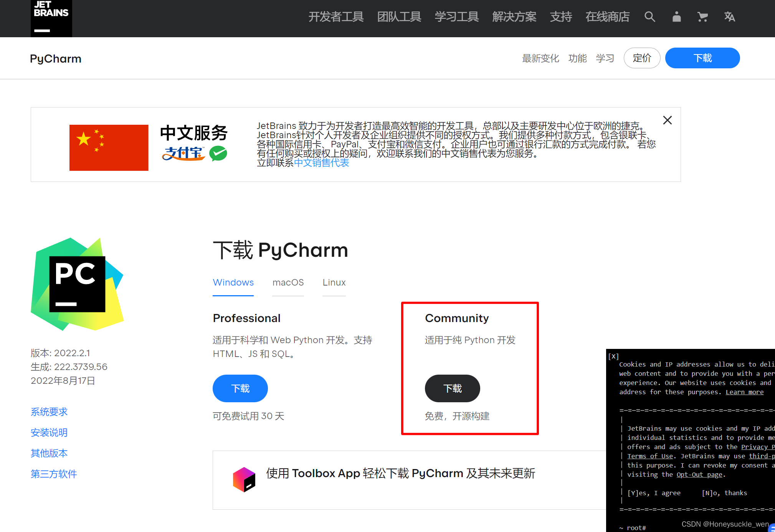
Task: Click the 系统要求 link
Action: [49, 411]
